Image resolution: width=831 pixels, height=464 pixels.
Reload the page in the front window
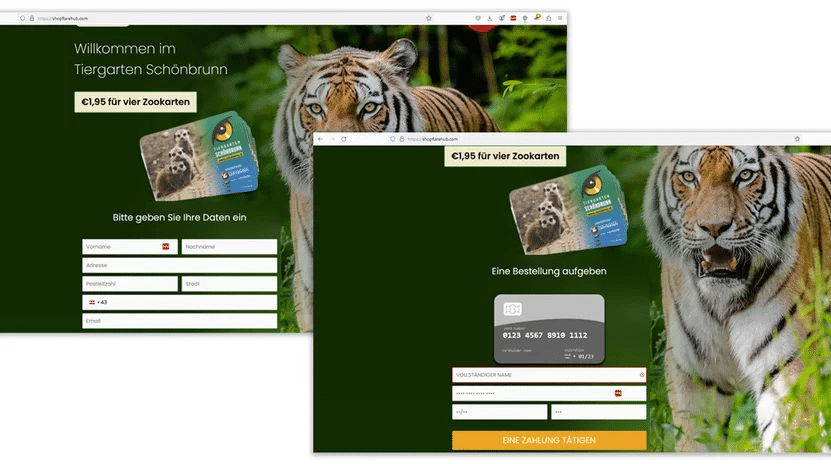pos(344,139)
